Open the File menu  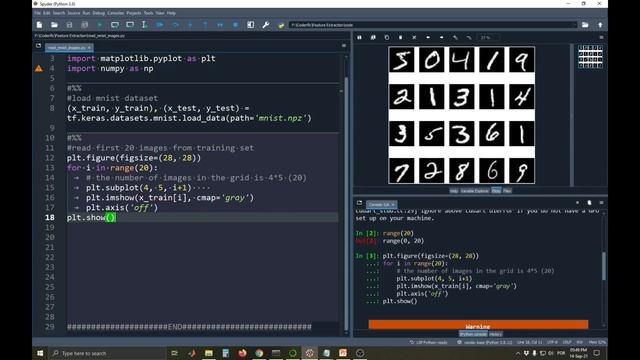(x=37, y=13)
